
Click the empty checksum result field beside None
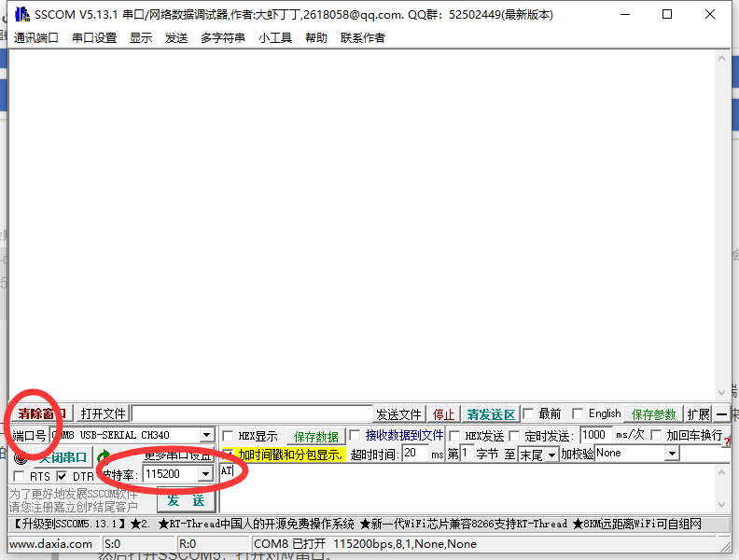[x=704, y=455]
